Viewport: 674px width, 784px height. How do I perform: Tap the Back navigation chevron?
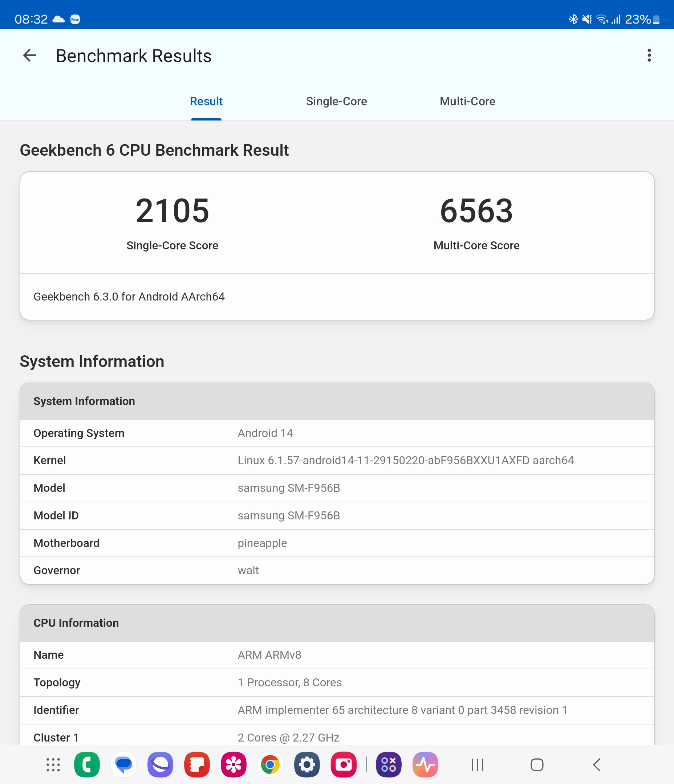click(597, 765)
